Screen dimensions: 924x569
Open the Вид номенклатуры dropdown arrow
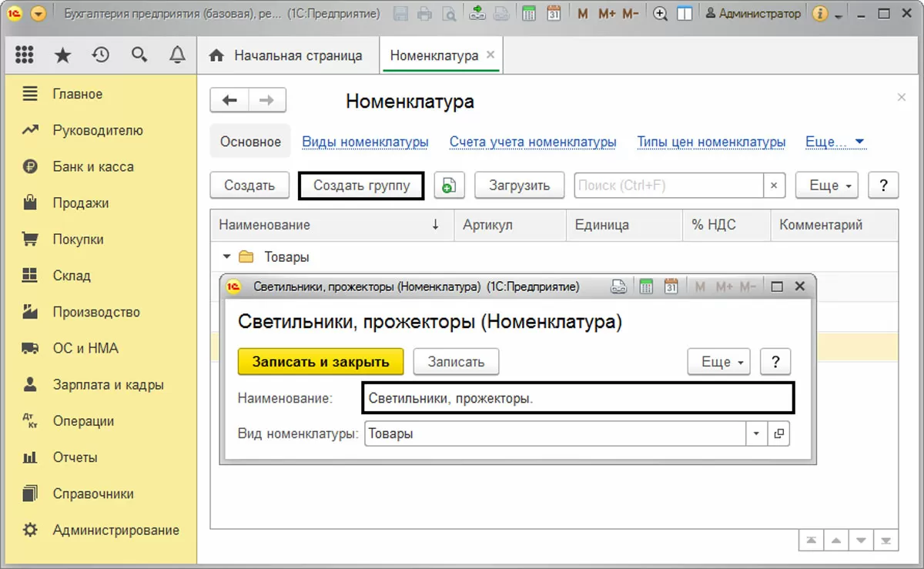757,434
